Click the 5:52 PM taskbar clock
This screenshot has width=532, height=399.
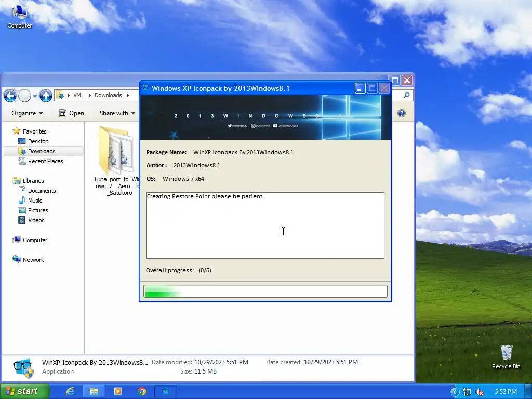[x=506, y=392]
